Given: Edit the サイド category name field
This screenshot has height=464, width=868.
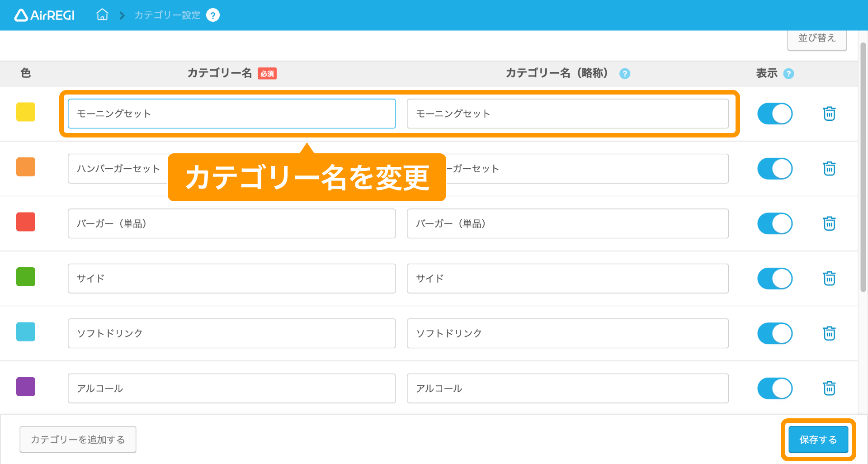Looking at the screenshot, I should click(x=232, y=279).
